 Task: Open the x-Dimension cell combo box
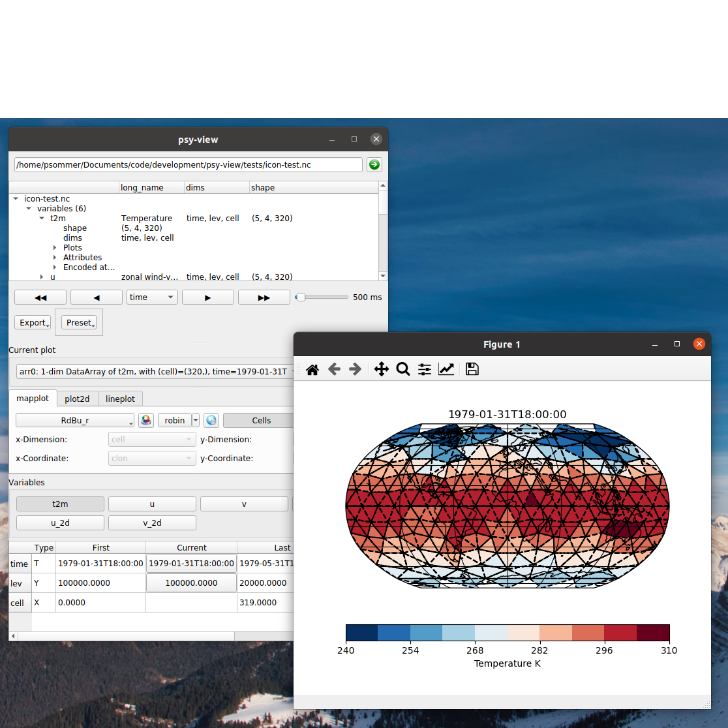(152, 439)
